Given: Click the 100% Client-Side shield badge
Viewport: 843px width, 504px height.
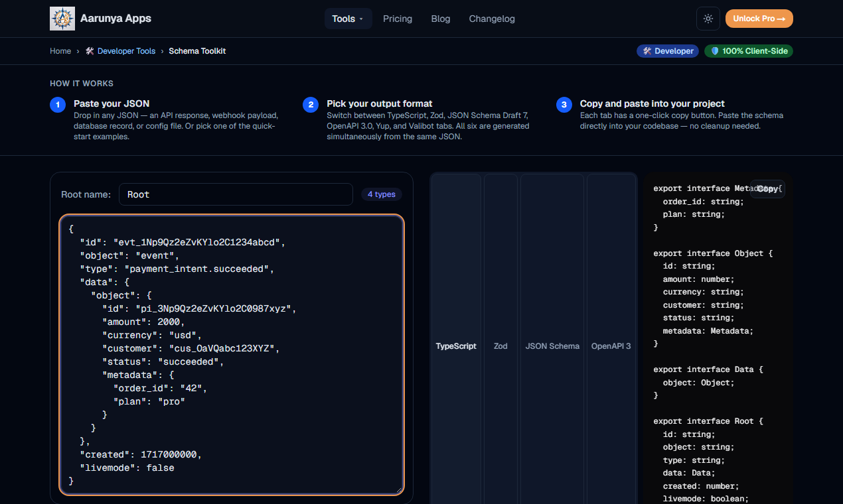Looking at the screenshot, I should [749, 51].
